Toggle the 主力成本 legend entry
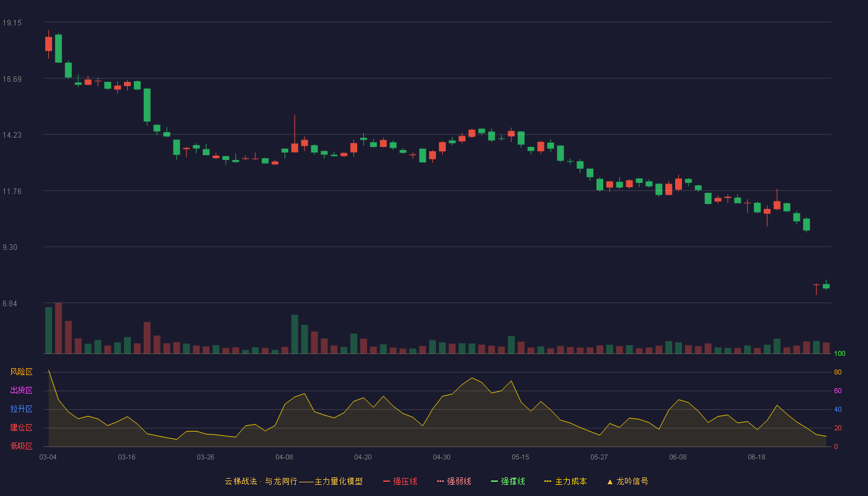The width and height of the screenshot is (868, 496). 565,481
